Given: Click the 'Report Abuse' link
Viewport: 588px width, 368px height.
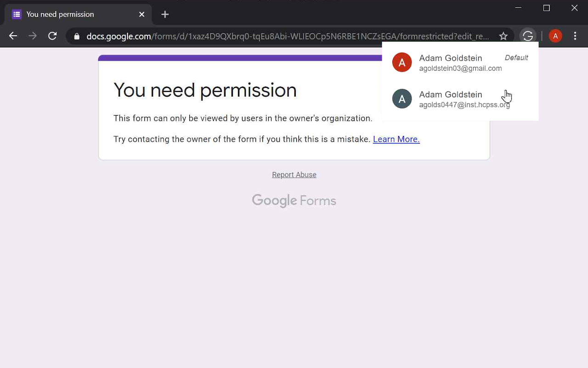Looking at the screenshot, I should tap(294, 175).
